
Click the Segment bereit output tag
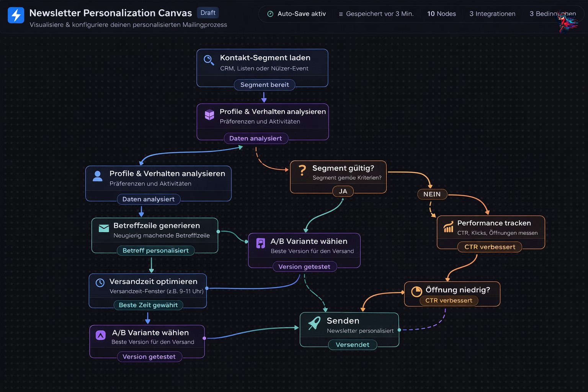[265, 85]
